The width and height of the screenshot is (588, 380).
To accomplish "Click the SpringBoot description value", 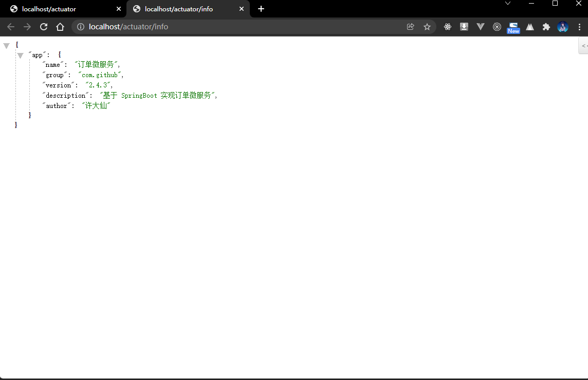I will coord(157,96).
